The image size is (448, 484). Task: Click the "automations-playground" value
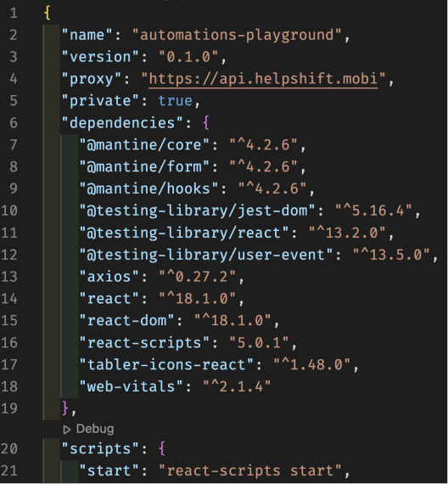(x=237, y=35)
